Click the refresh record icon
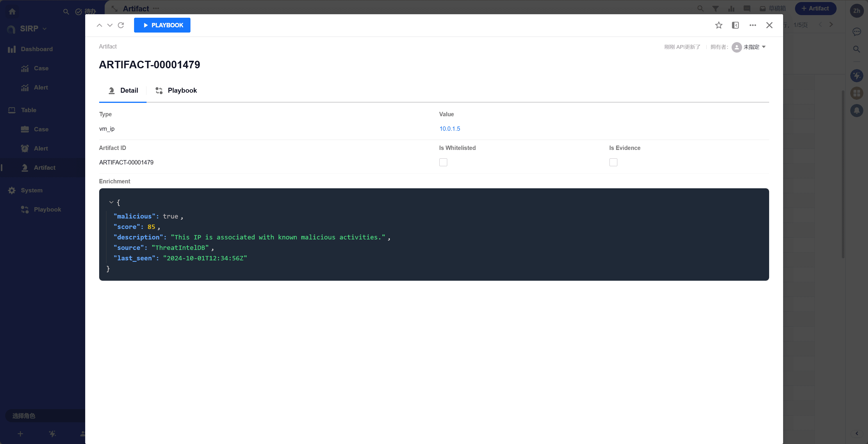This screenshot has height=444, width=868. pyautogui.click(x=121, y=25)
